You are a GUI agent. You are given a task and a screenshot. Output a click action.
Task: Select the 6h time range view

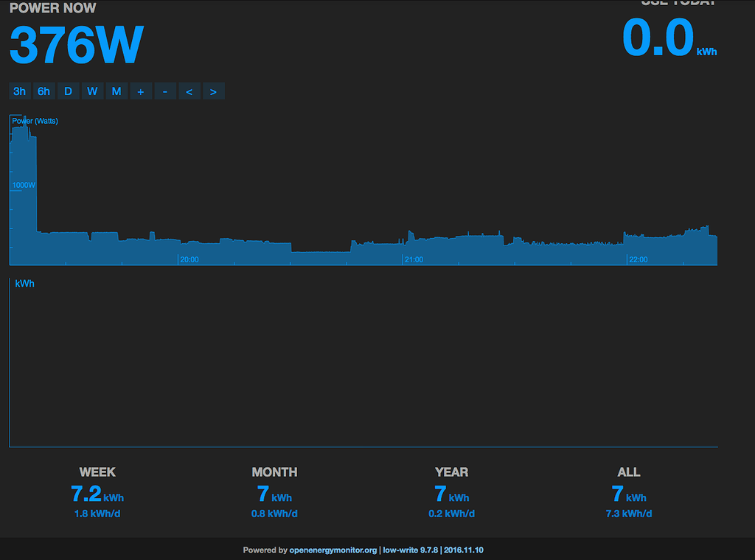[44, 91]
